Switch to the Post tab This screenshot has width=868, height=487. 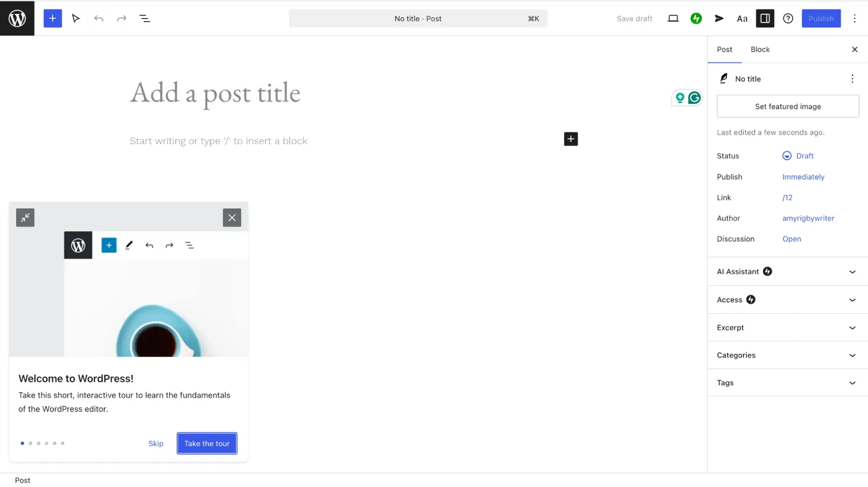(x=724, y=49)
